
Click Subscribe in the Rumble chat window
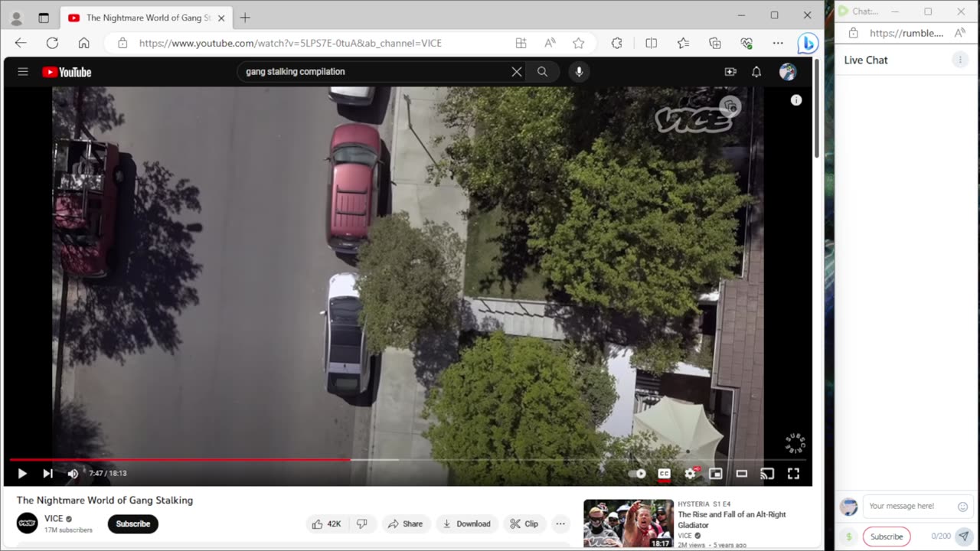(887, 536)
